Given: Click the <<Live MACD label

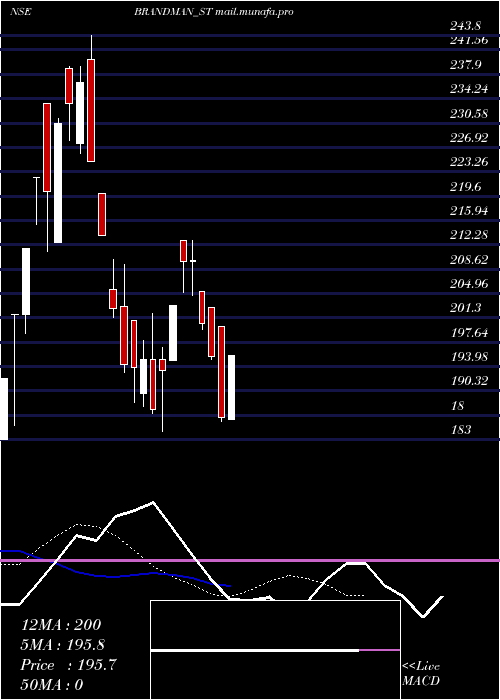Looking at the screenshot, I should coord(421,674).
